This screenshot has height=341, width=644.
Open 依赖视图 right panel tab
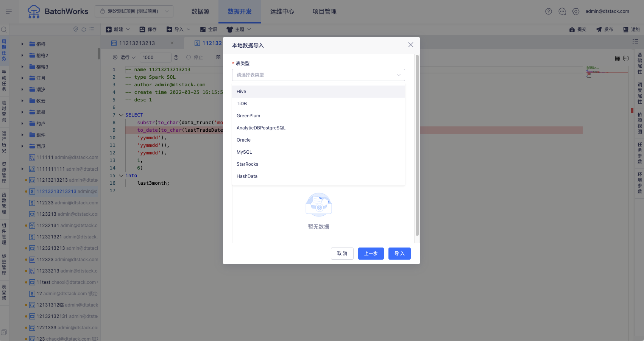(640, 123)
